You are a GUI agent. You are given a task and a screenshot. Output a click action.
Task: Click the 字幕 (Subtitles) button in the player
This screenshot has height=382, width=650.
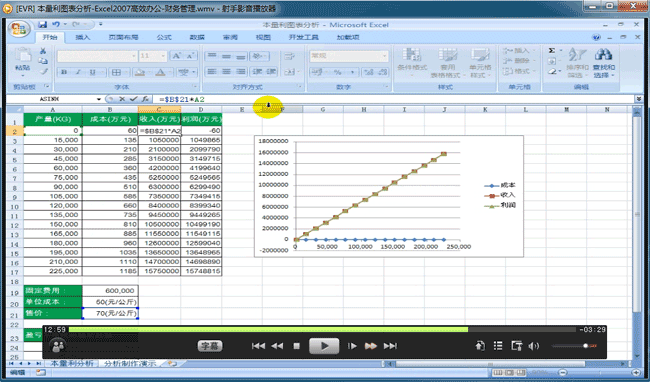210,346
